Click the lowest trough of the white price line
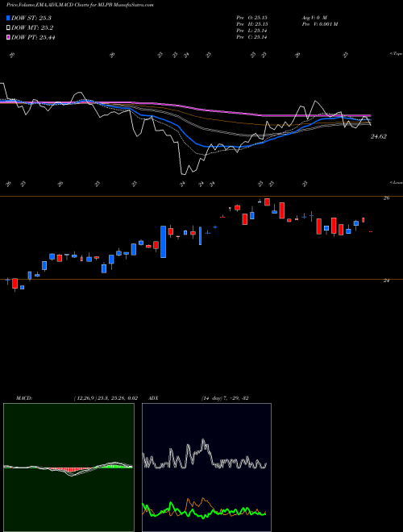403x532 pixels. coord(183,174)
